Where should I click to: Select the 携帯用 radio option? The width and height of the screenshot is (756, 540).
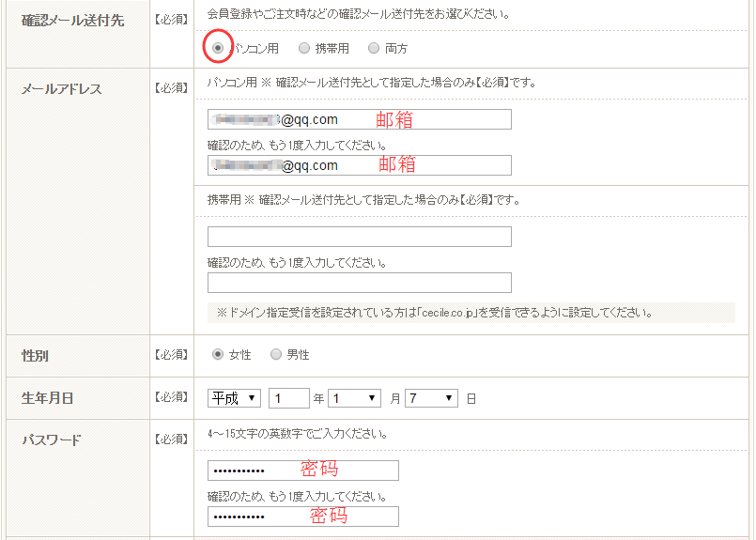(304, 48)
